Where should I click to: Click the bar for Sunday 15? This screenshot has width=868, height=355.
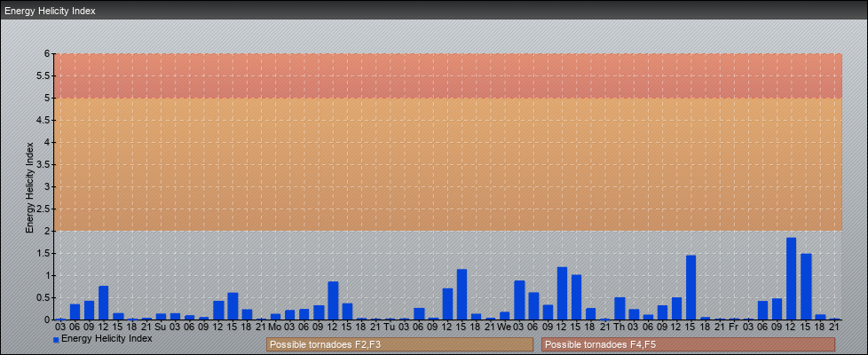click(233, 306)
